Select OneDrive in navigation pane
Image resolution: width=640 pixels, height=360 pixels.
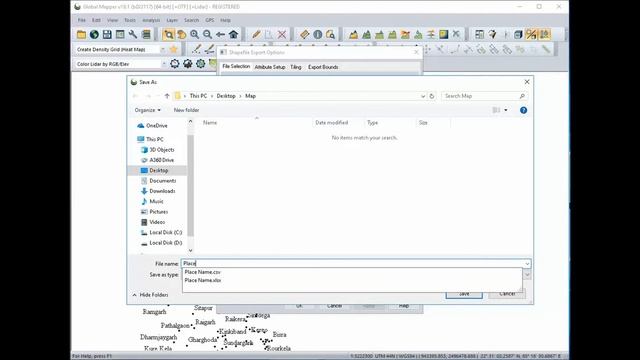coord(157,126)
